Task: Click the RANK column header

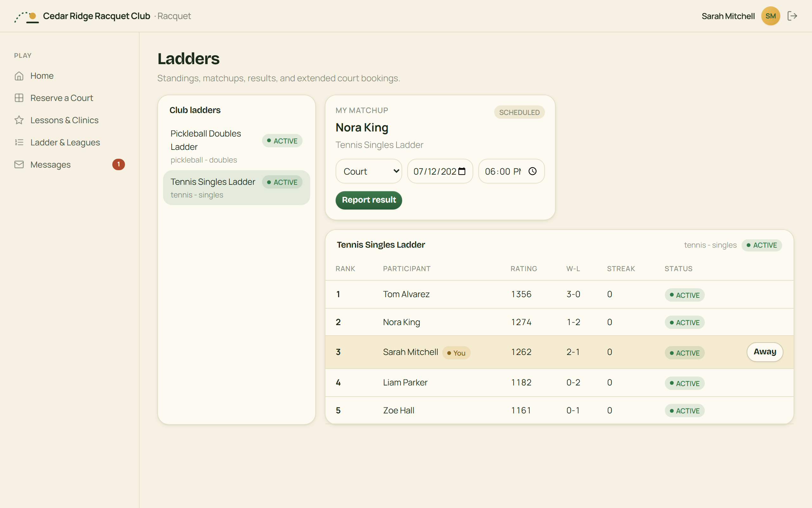Action: click(345, 269)
